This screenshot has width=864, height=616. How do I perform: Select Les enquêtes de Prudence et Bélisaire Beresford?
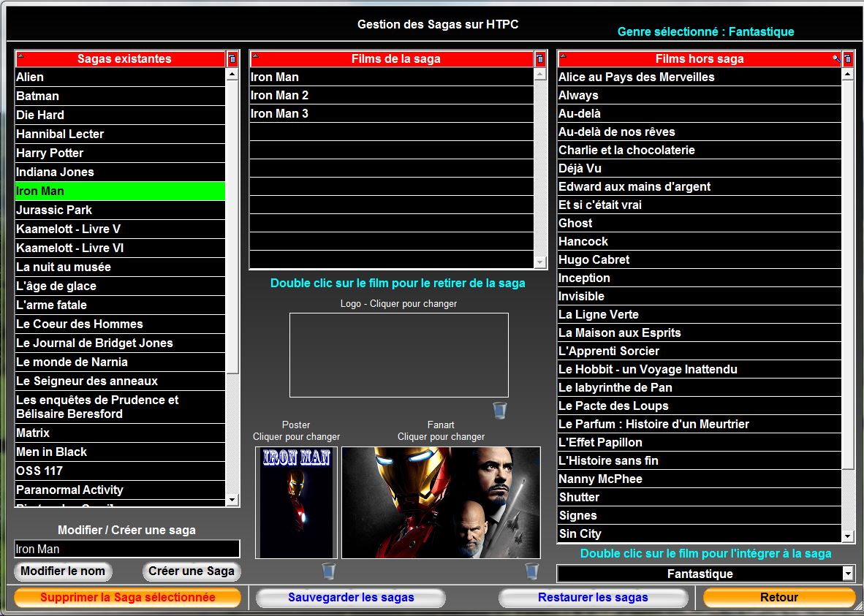point(120,407)
